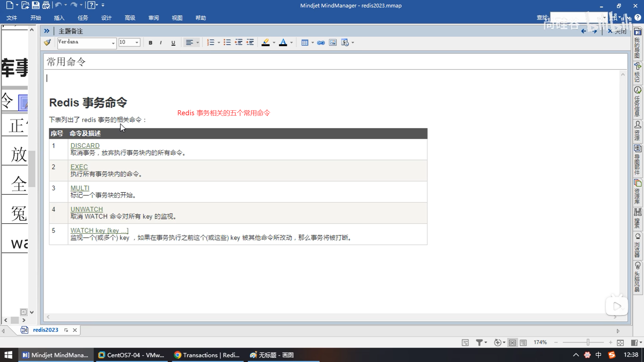Screen dimensions: 644x362
Task: Click the bulleted list icon
Action: [227, 43]
